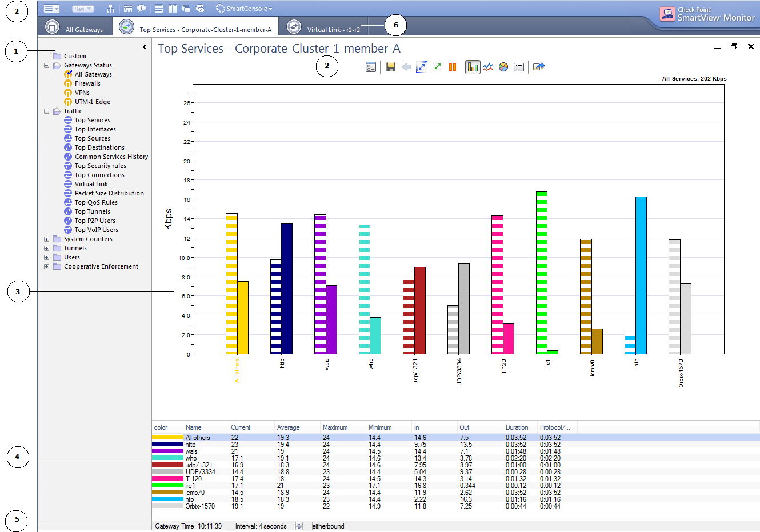Open the view properties icon in chart toolbar
760x532 pixels.
371,67
